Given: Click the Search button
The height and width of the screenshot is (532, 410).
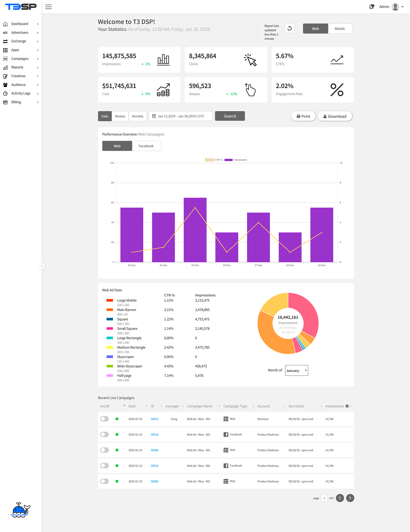Looking at the screenshot, I should pos(230,116).
